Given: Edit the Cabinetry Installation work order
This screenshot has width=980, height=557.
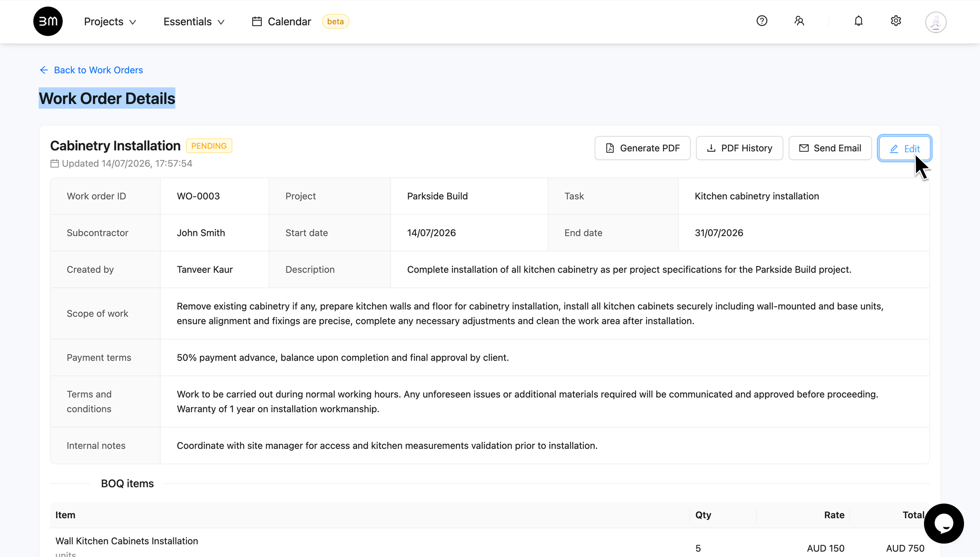Looking at the screenshot, I should pos(904,148).
